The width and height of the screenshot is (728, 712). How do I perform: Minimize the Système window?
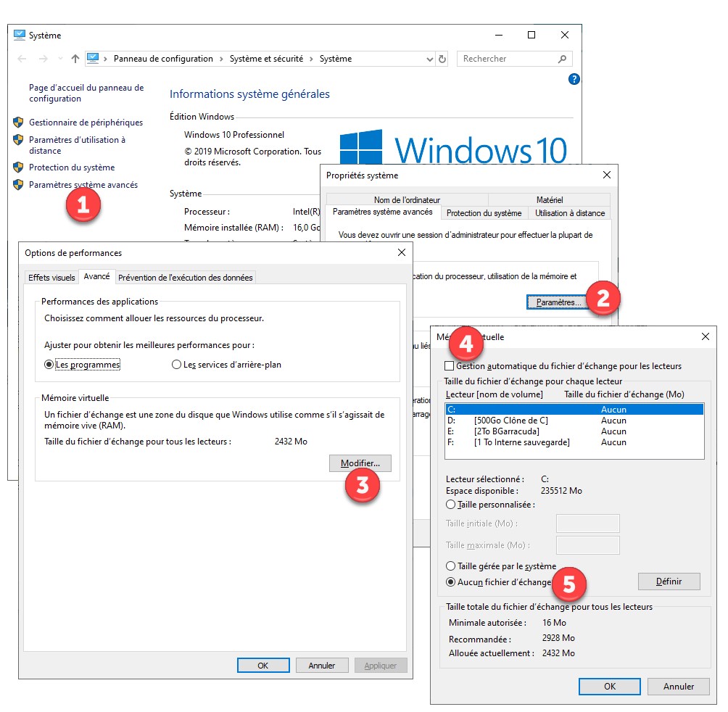pyautogui.click(x=499, y=35)
